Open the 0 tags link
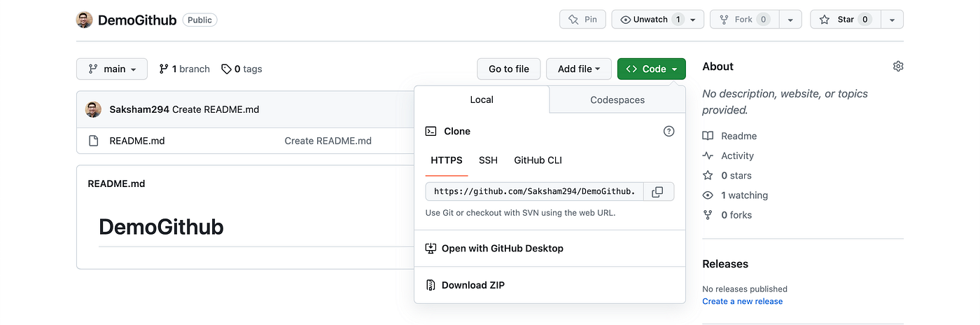This screenshot has height=325, width=980. (241, 69)
